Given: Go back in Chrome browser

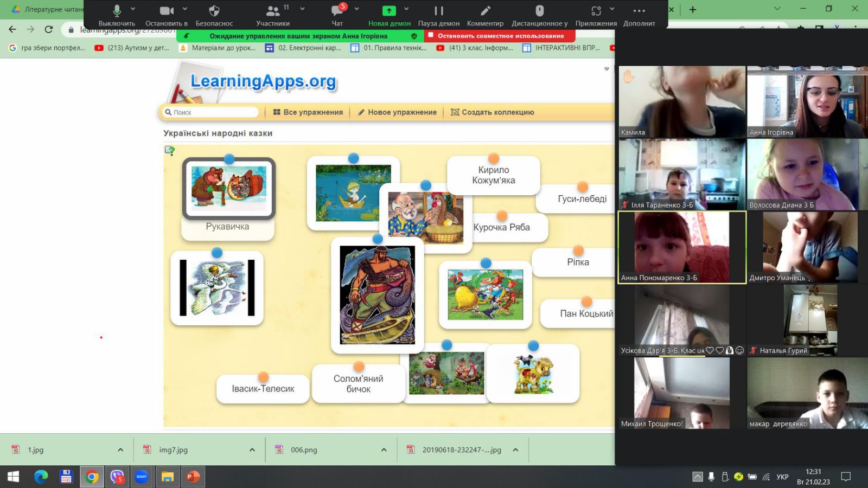Looking at the screenshot, I should pyautogui.click(x=12, y=29).
